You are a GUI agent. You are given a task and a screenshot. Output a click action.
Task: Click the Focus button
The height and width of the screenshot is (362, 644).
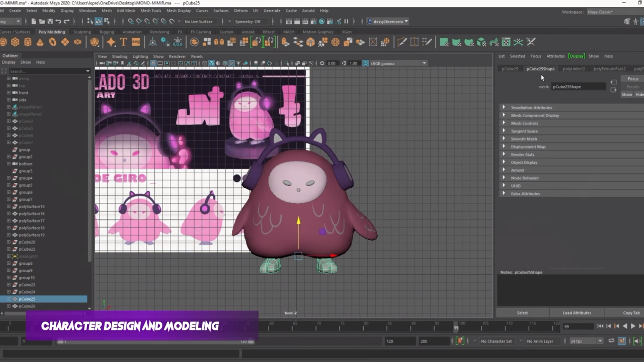(x=633, y=79)
